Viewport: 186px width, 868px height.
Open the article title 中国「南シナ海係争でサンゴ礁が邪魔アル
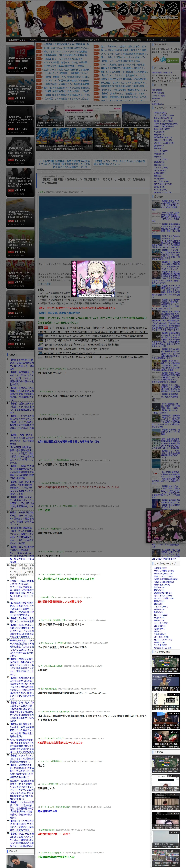[93, 181]
